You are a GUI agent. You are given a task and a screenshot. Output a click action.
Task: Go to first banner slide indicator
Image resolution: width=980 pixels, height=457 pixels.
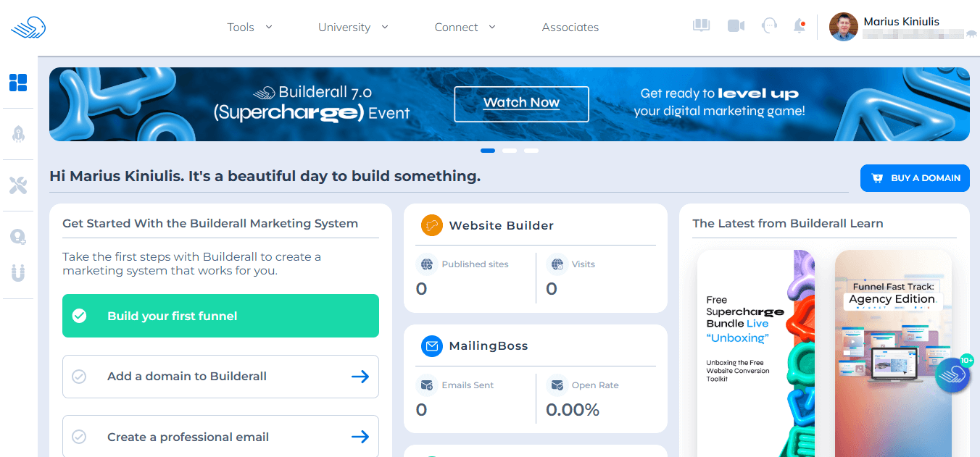(488, 151)
